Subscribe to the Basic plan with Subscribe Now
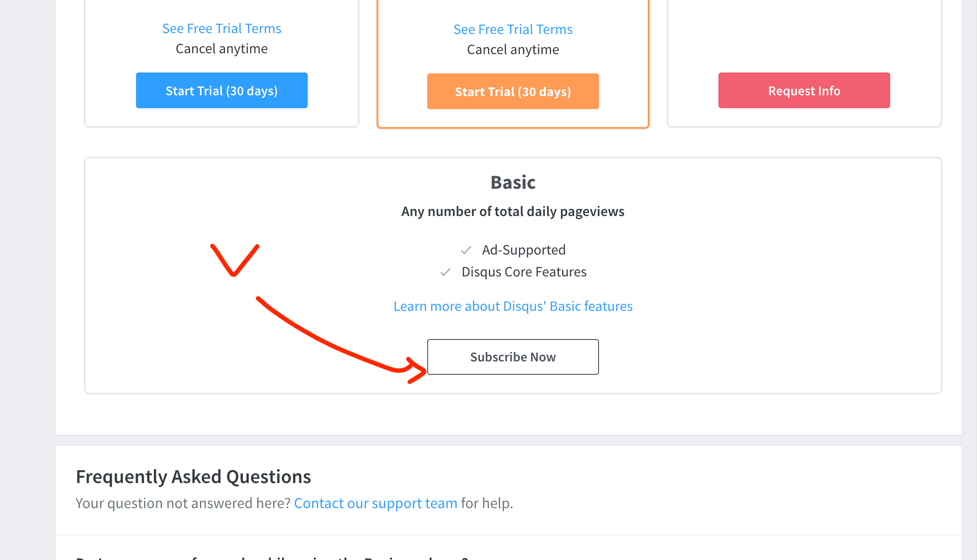The width and height of the screenshot is (977, 560). 513,357
